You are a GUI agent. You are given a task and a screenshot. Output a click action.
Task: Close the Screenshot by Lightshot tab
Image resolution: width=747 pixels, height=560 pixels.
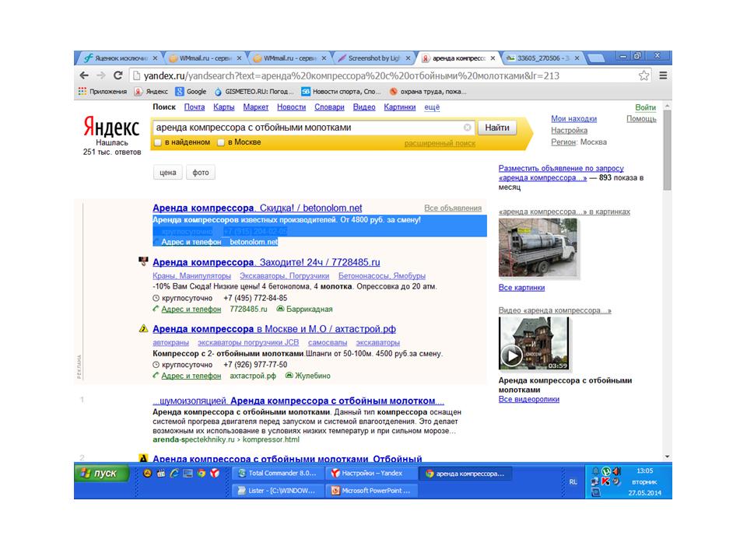408,58
